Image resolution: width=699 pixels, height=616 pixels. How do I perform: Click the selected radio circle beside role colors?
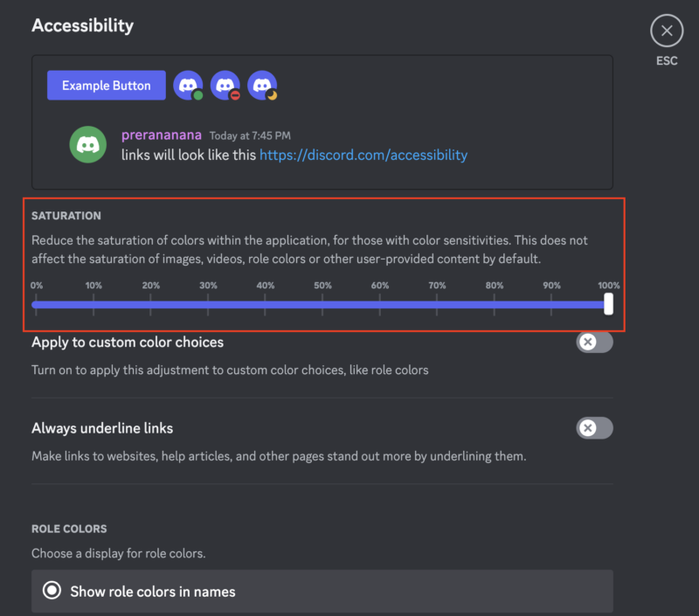pyautogui.click(x=52, y=592)
